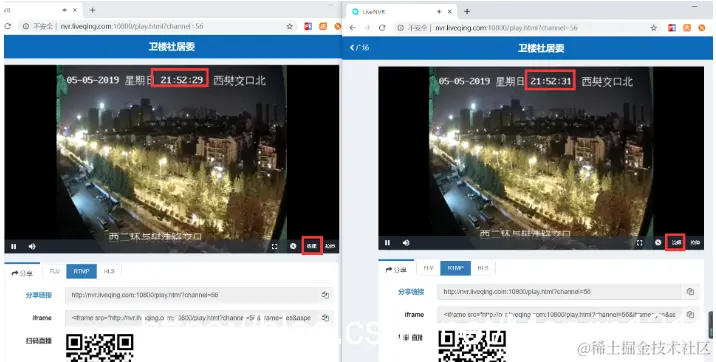The height and width of the screenshot is (362, 716).
Task: Click the round icon beside fullscreen, right player
Action: tap(658, 242)
